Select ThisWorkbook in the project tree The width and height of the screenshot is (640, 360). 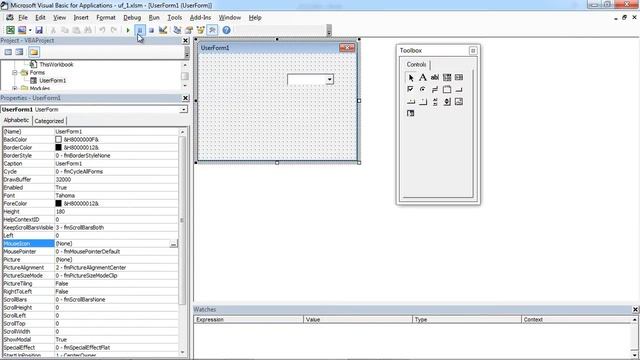(56, 64)
